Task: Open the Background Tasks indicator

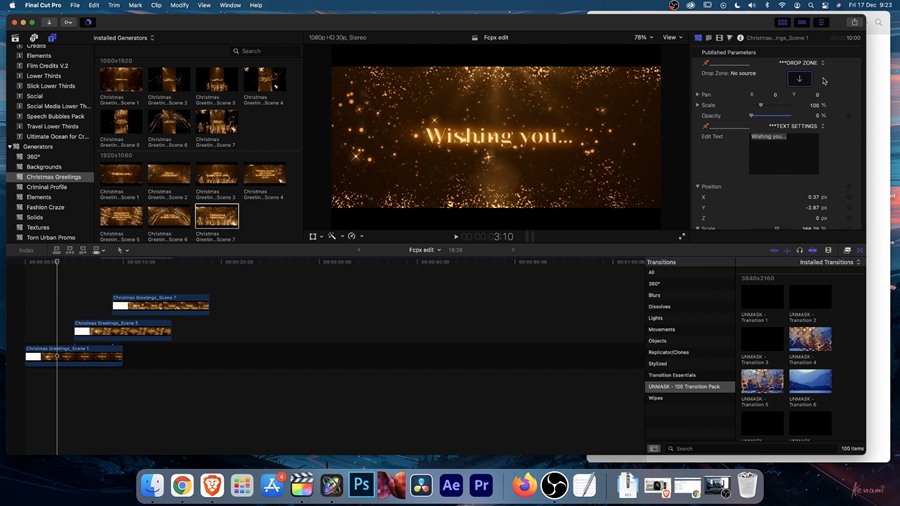Action: tap(88, 22)
